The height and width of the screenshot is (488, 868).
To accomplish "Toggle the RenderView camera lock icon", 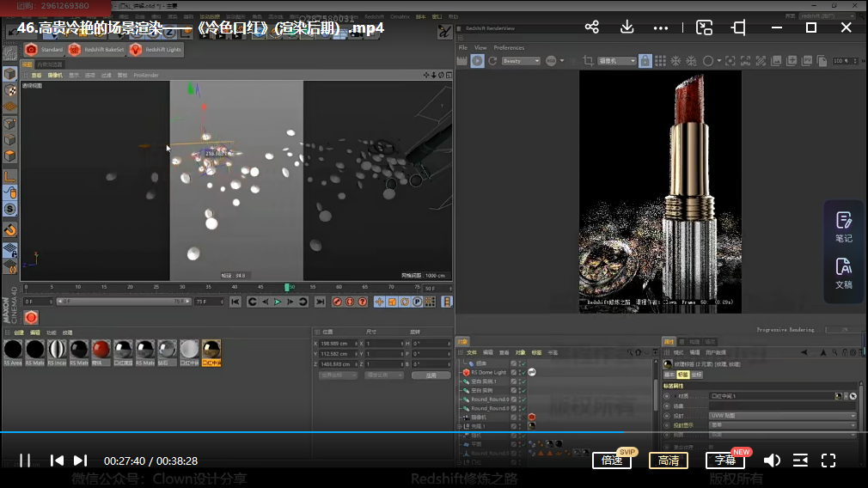I will [645, 61].
